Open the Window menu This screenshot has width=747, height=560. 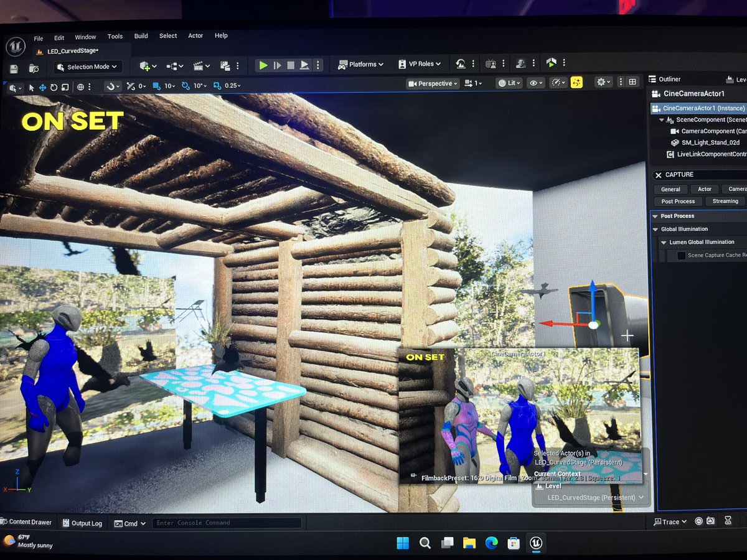click(x=86, y=37)
